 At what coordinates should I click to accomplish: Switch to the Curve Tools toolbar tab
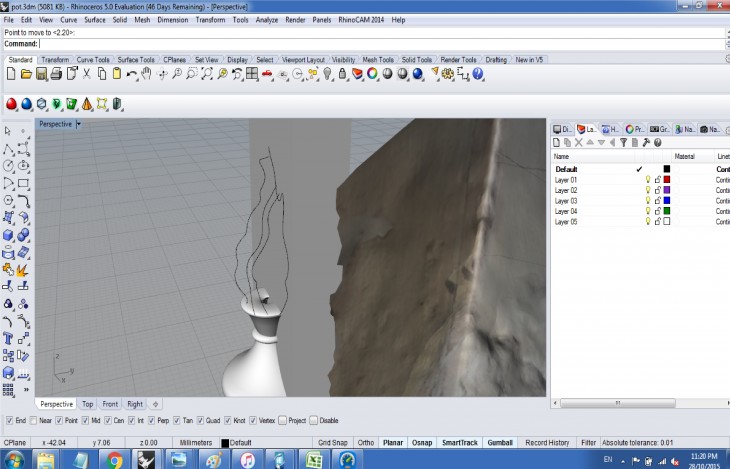(95, 59)
